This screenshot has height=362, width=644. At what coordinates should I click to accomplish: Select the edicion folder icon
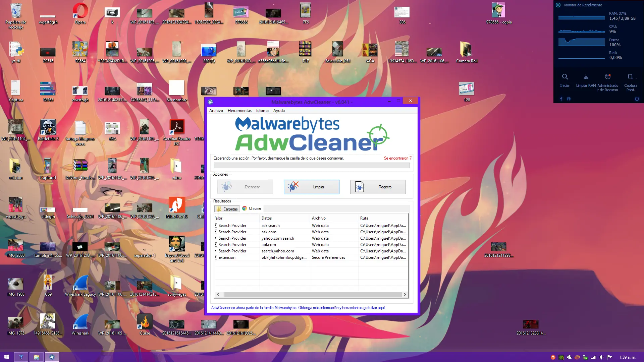tap(16, 169)
